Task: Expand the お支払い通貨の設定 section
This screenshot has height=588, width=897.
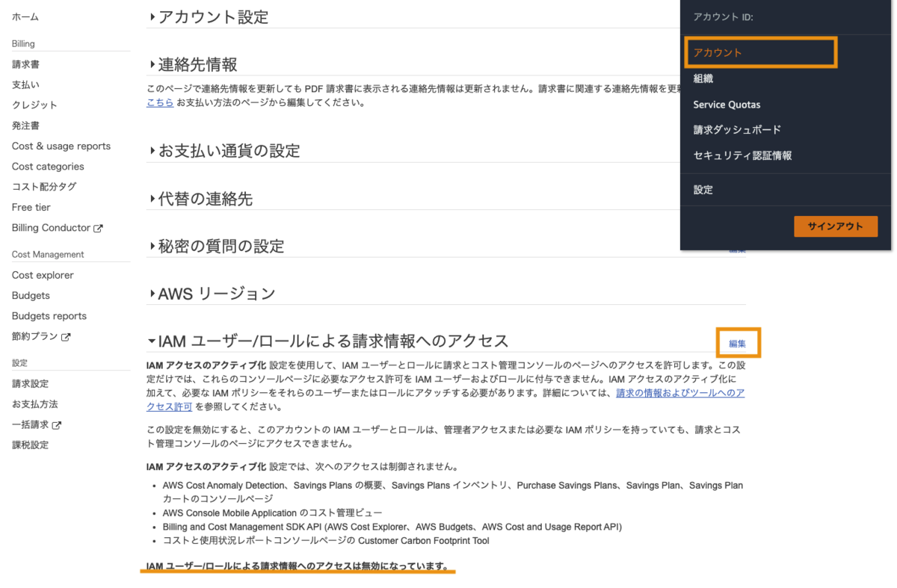Action: [224, 151]
